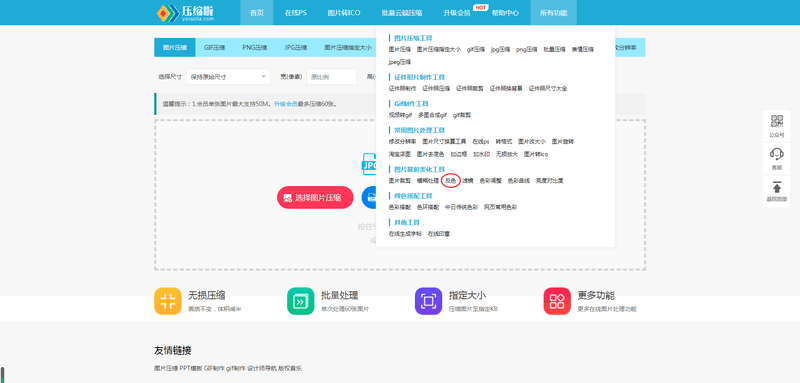Click the 客服 headset icon
Viewport: 800px width, 383px height.
pos(777,154)
